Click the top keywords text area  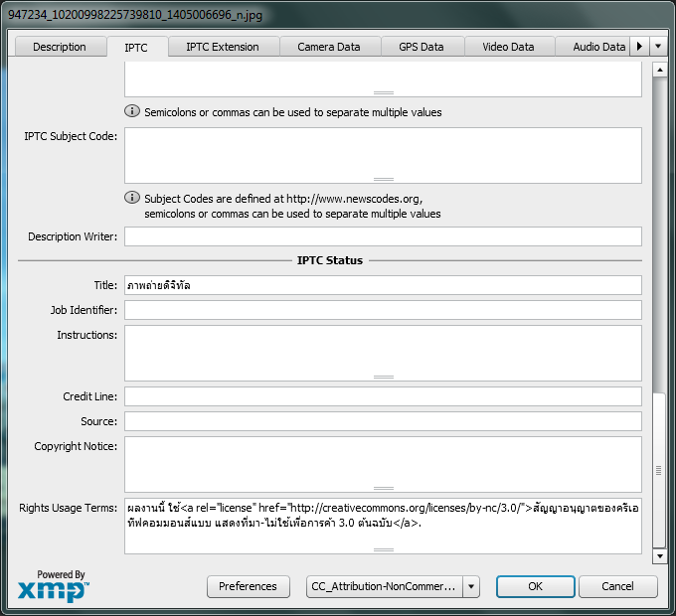tap(383, 79)
